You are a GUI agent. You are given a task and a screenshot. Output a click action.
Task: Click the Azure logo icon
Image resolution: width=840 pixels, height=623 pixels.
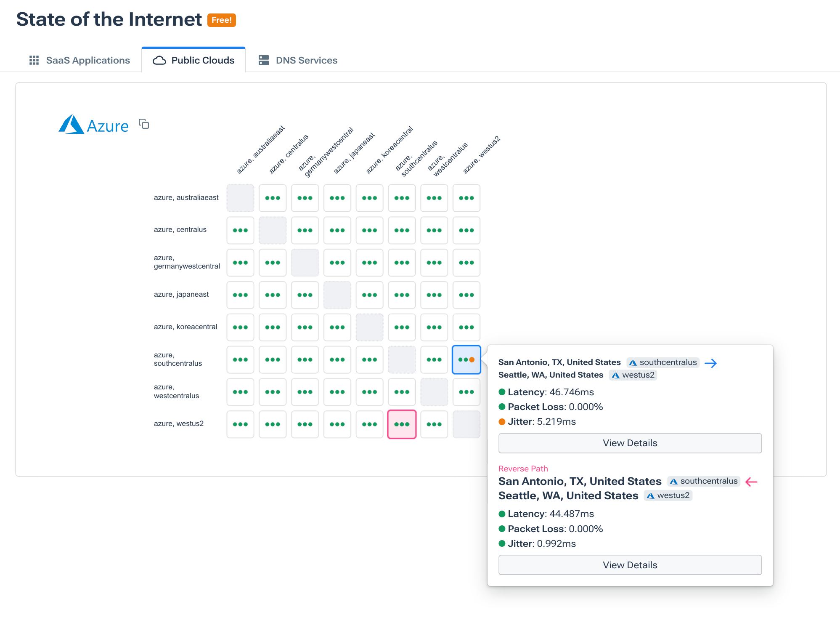(x=72, y=125)
